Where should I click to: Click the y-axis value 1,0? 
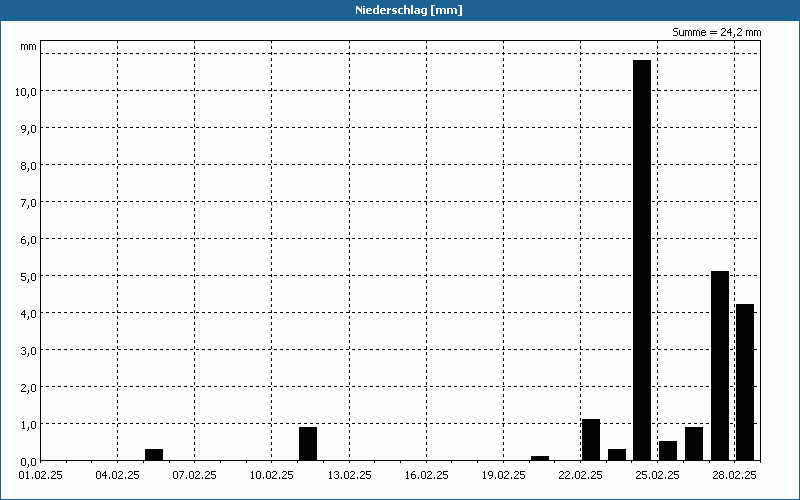click(28, 425)
